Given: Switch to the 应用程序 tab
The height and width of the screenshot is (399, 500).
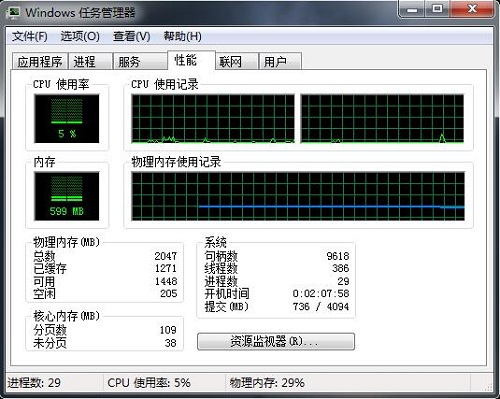Looking at the screenshot, I should pos(40,61).
